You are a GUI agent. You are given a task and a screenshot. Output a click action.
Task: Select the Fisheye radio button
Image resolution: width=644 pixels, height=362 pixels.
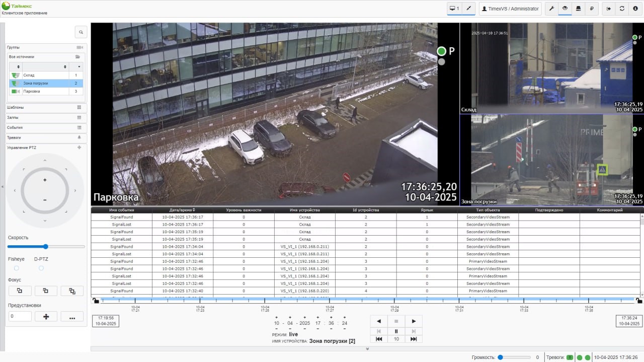(x=17, y=268)
